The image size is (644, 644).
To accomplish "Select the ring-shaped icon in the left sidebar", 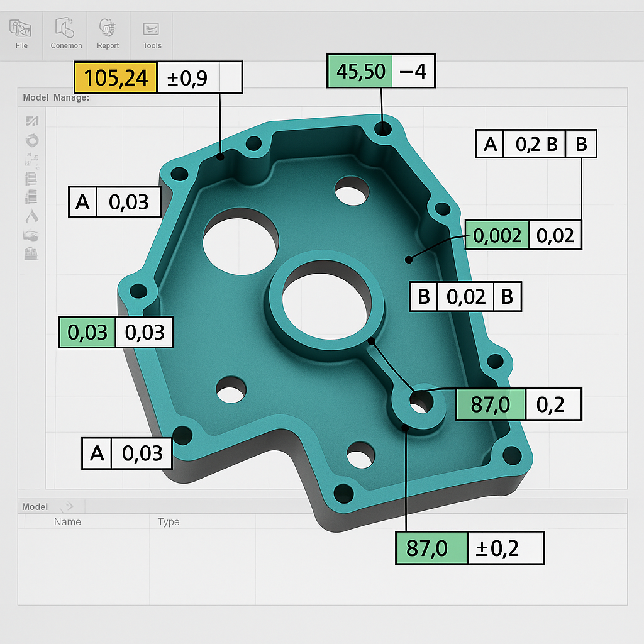I will tap(32, 140).
